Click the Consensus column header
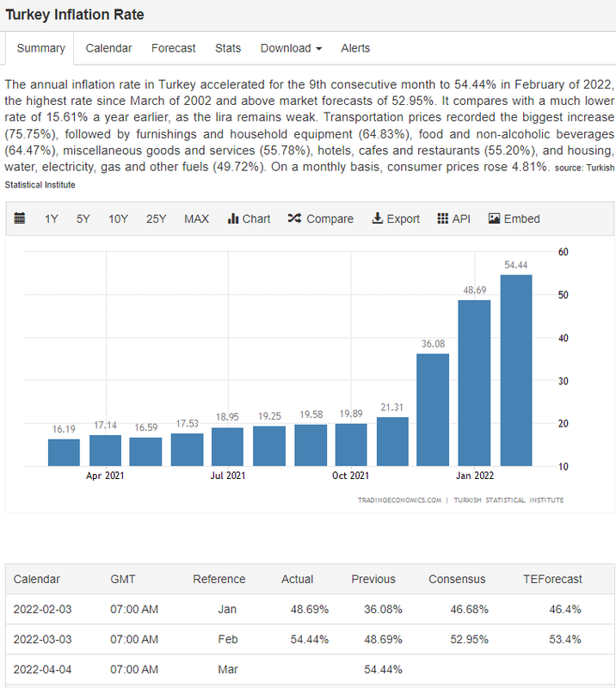 [x=457, y=579]
